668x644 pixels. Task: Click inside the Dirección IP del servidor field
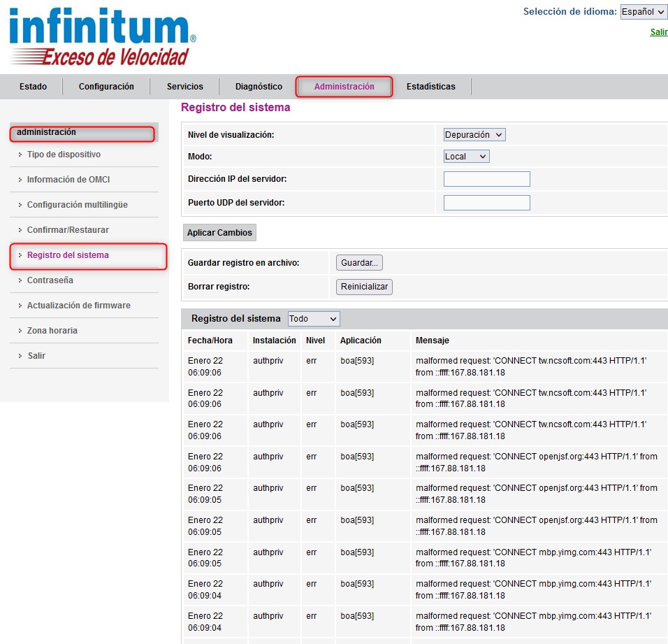click(486, 178)
